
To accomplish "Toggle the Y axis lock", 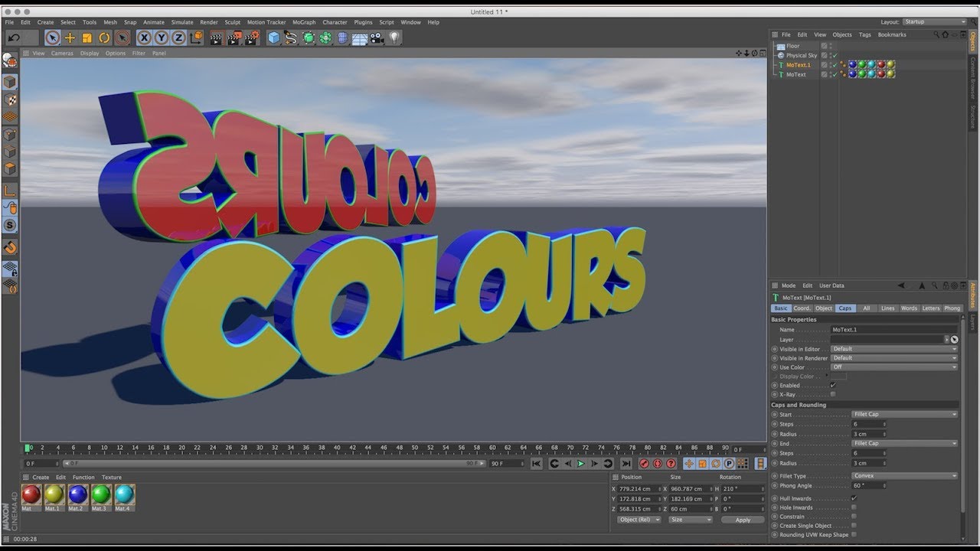I will [162, 37].
